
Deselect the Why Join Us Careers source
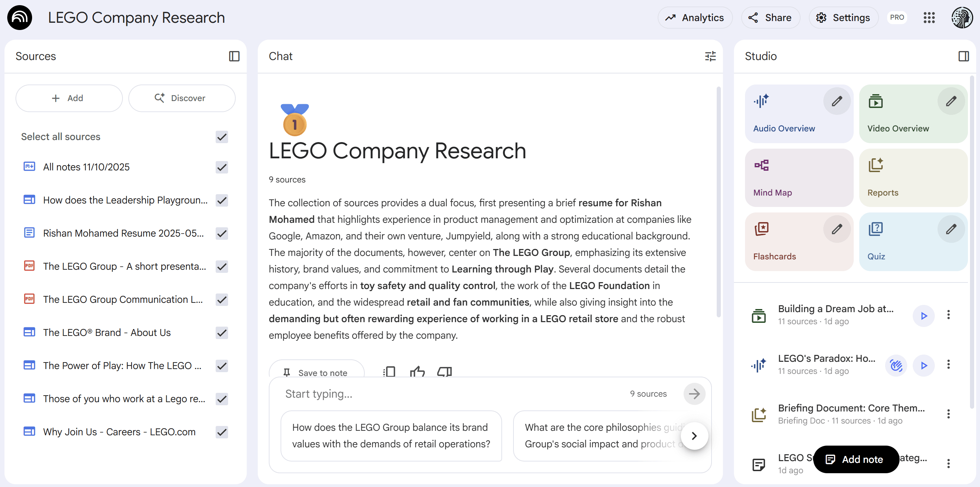pyautogui.click(x=222, y=432)
